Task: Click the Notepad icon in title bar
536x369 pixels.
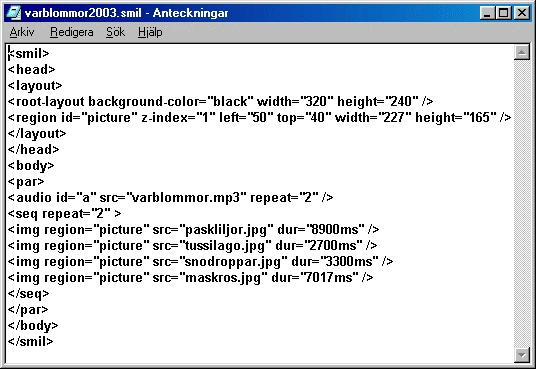Action: (x=14, y=13)
